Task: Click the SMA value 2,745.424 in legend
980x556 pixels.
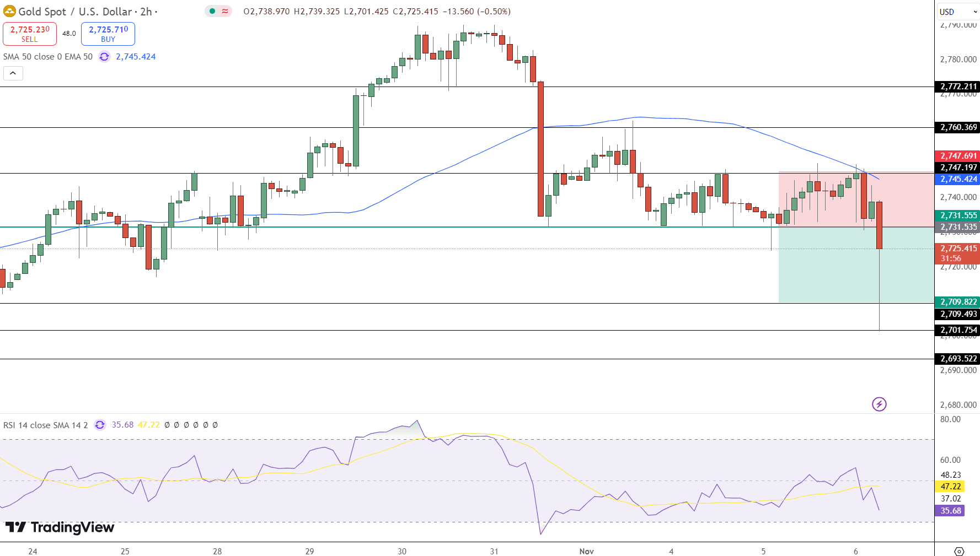Action: [136, 57]
